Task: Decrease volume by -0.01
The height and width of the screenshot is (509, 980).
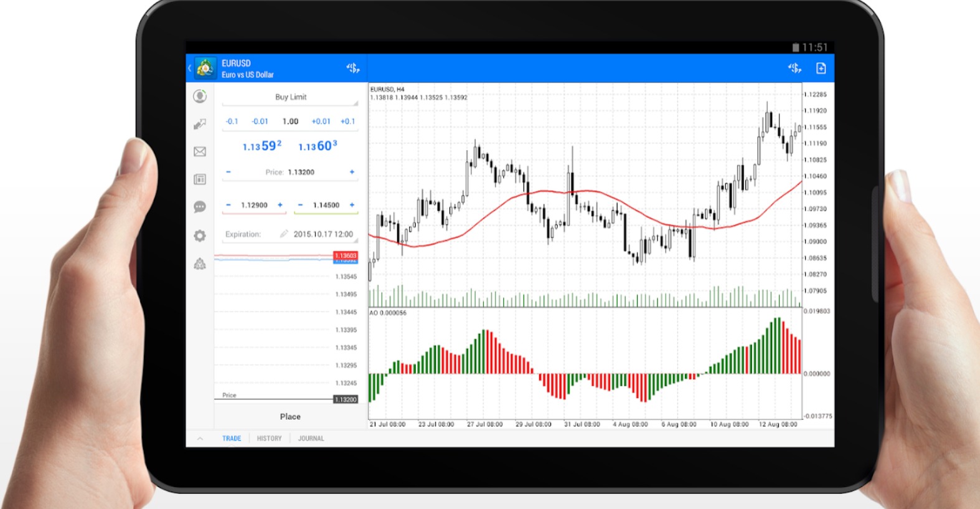Action: [260, 121]
